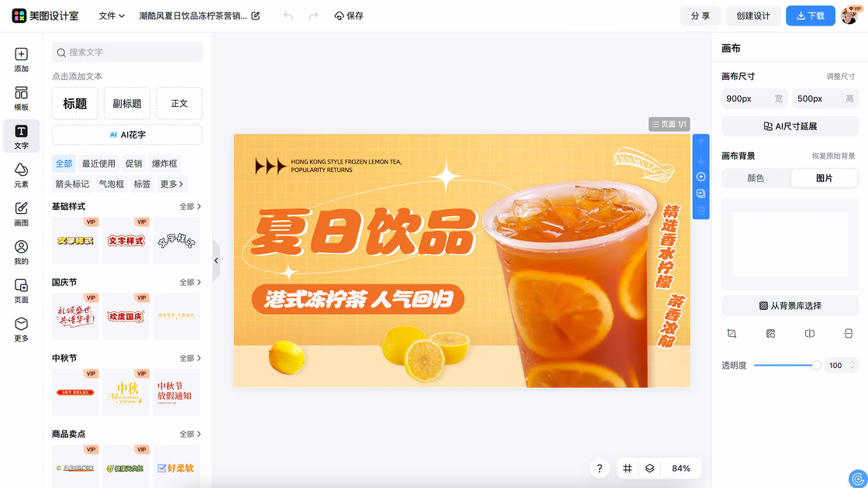Click the 从背景库选择 button
Image resolution: width=868 pixels, height=488 pixels.
[x=790, y=306]
